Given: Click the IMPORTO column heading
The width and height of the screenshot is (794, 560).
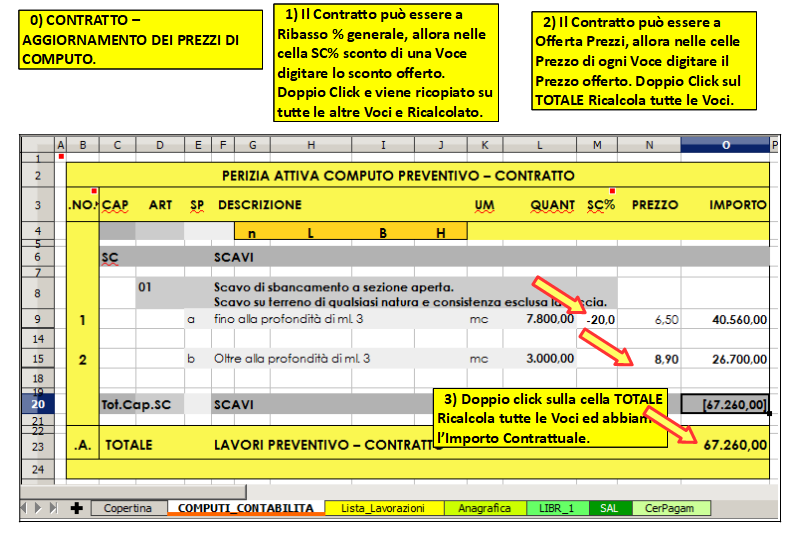Looking at the screenshot, I should (737, 205).
